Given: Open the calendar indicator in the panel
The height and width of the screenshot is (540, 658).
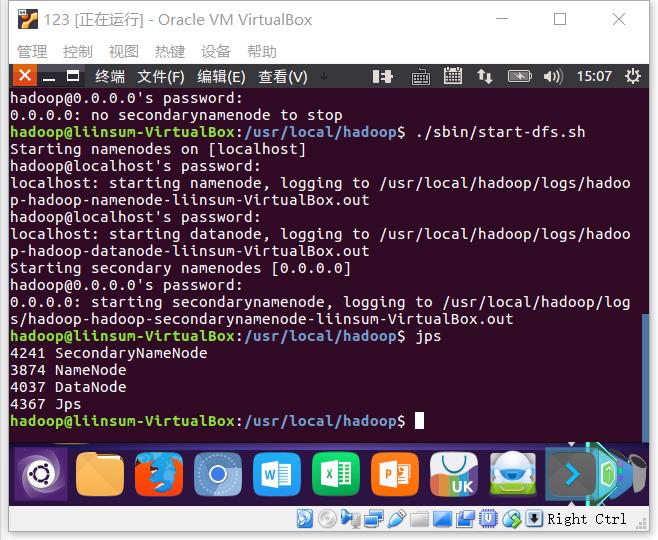Looking at the screenshot, I should (453, 76).
